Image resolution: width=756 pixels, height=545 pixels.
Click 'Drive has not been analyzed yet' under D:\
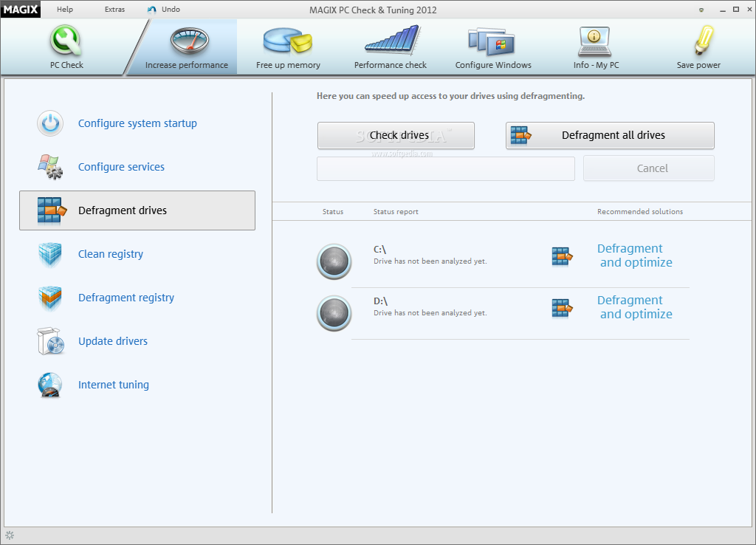click(x=430, y=313)
